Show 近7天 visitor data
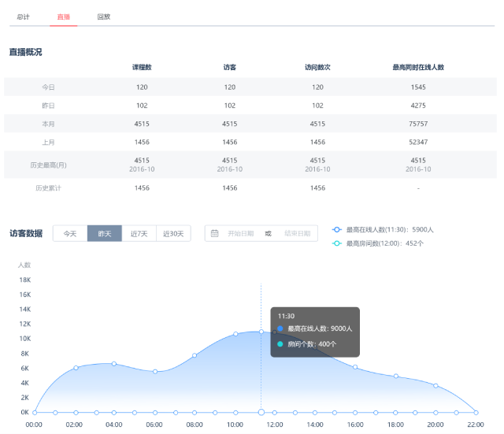The width and height of the screenshot is (504, 434). [139, 234]
